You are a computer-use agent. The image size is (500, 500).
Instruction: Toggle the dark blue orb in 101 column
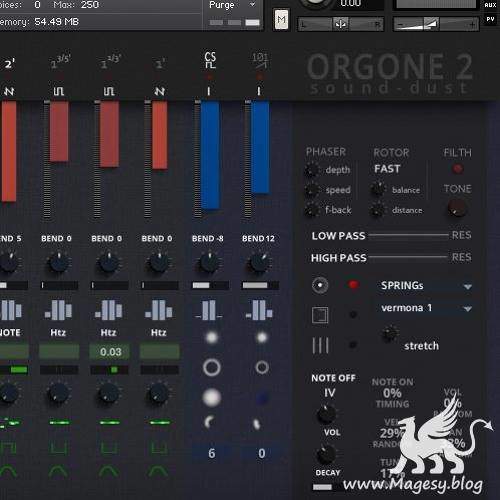262,398
